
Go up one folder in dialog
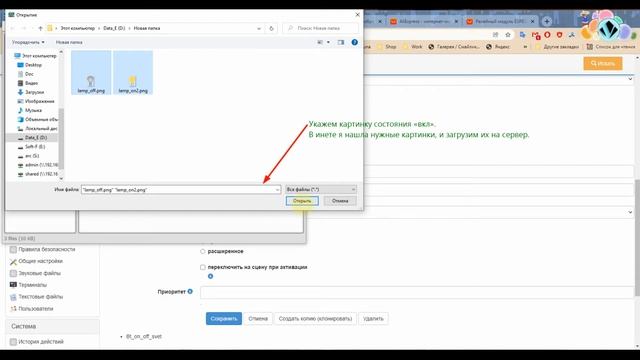[x=40, y=28]
